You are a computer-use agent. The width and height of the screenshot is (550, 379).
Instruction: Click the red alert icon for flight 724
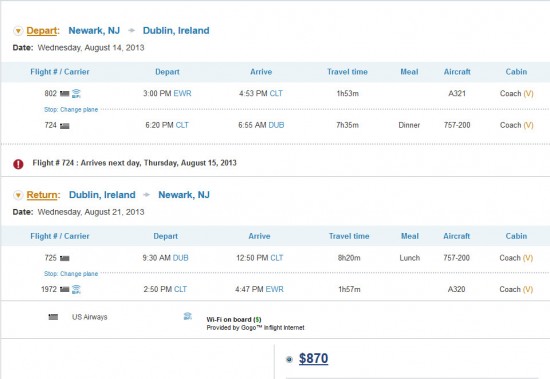tap(18, 164)
